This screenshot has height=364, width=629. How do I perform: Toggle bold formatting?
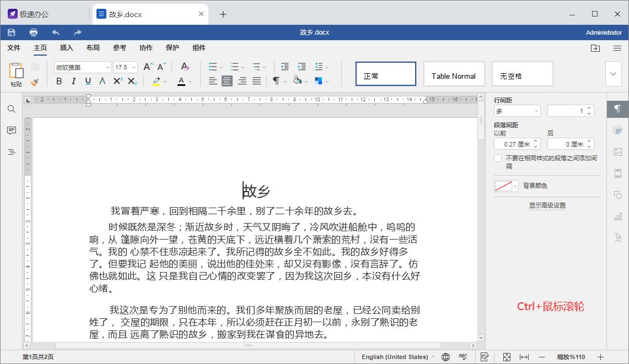tap(59, 81)
